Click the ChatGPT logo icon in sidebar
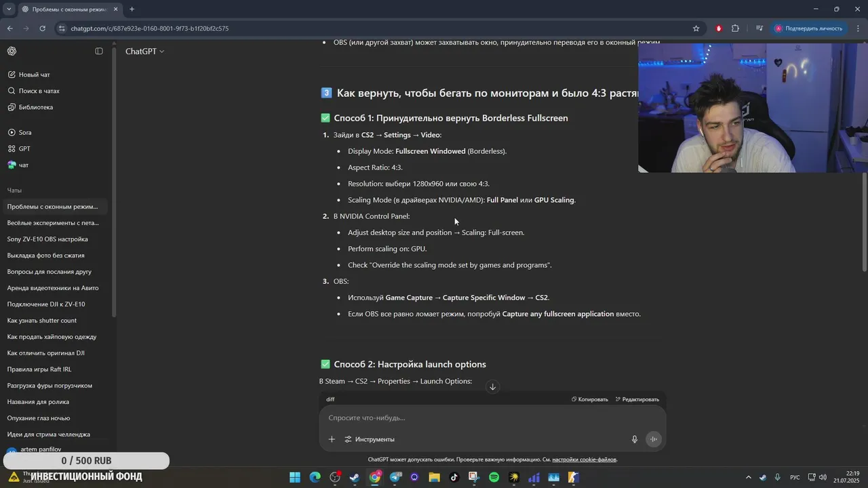The width and height of the screenshot is (868, 488). [x=12, y=52]
